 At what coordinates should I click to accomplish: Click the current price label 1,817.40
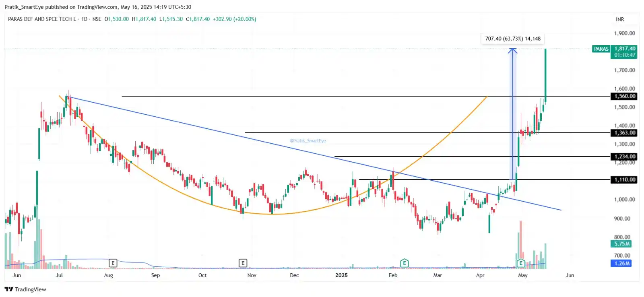click(x=625, y=49)
